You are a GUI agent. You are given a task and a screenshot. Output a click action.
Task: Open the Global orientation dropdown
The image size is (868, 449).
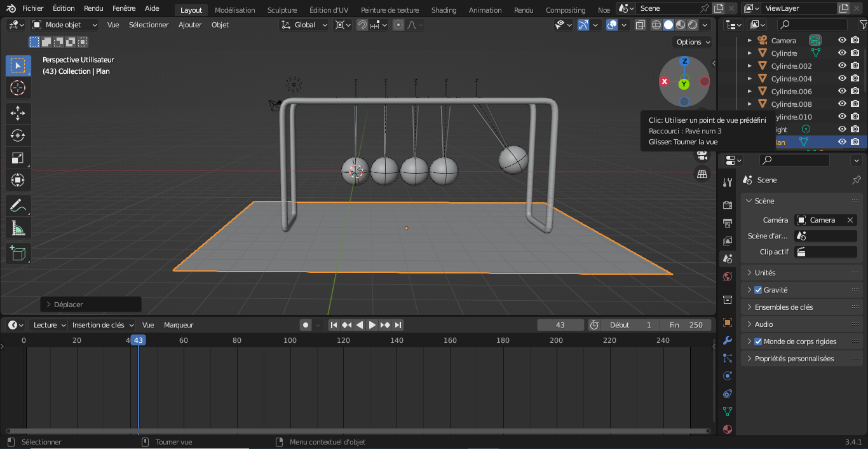[304, 25]
